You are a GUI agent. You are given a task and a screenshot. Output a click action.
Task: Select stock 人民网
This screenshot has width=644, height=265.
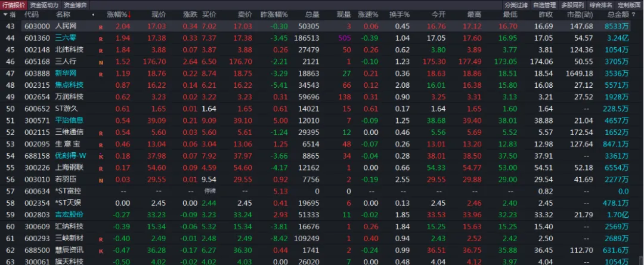66,26
